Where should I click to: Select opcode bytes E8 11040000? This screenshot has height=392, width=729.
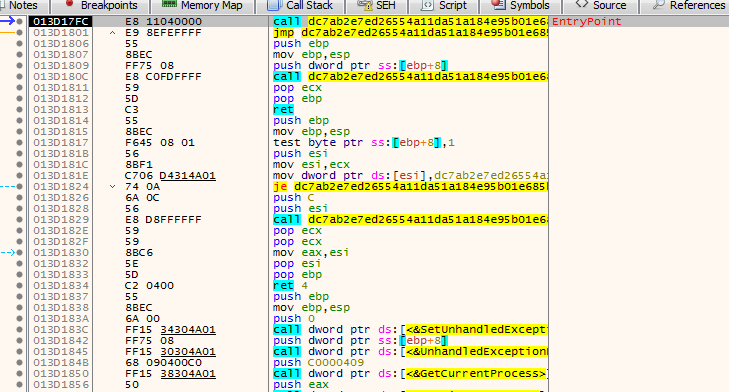(x=163, y=21)
